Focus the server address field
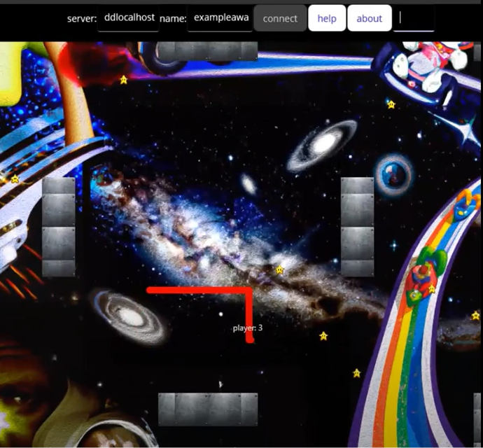 click(129, 18)
